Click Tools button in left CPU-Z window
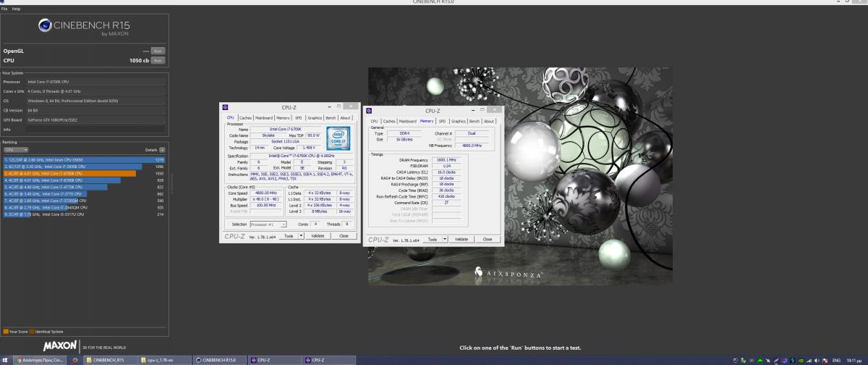 288,235
